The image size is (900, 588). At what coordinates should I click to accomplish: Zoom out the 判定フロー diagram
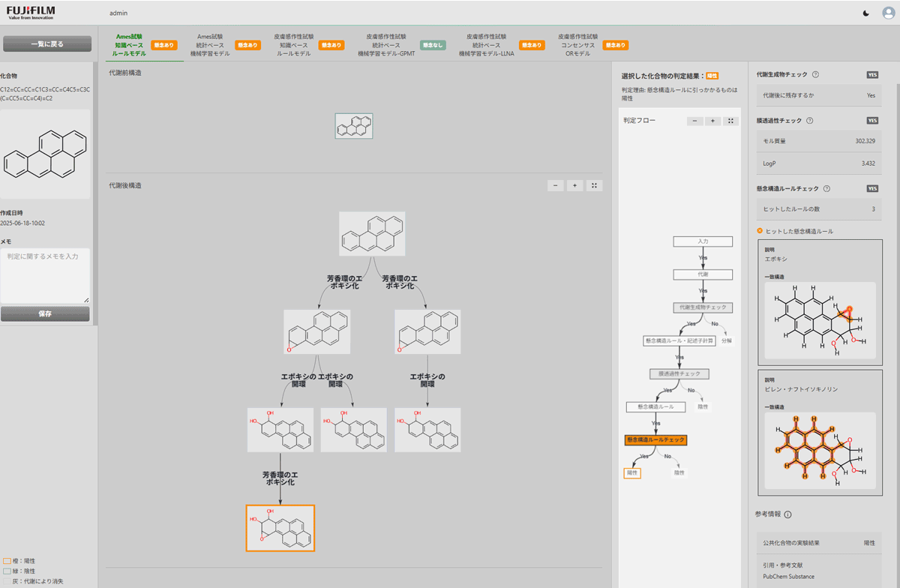(694, 121)
